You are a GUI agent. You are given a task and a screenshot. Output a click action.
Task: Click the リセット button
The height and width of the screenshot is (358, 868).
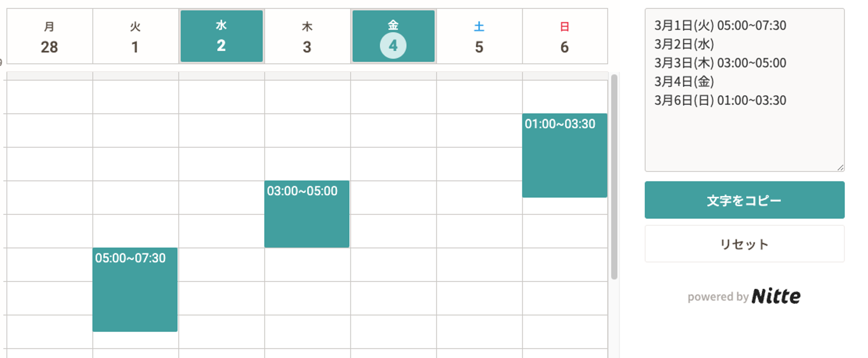[x=744, y=244]
